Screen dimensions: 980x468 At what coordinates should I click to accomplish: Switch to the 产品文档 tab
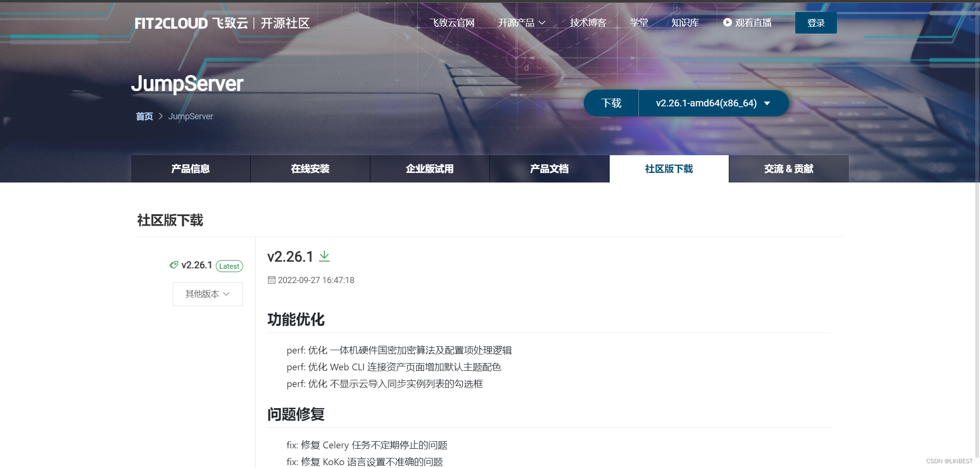[x=549, y=169]
